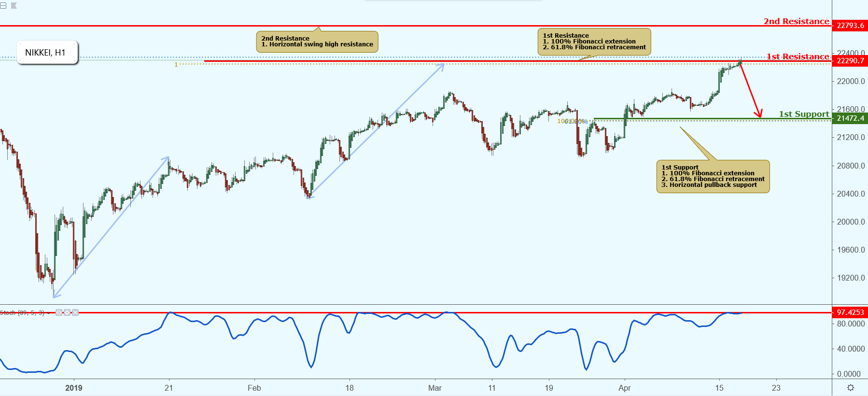Click the 22290.7 price label

click(x=850, y=61)
